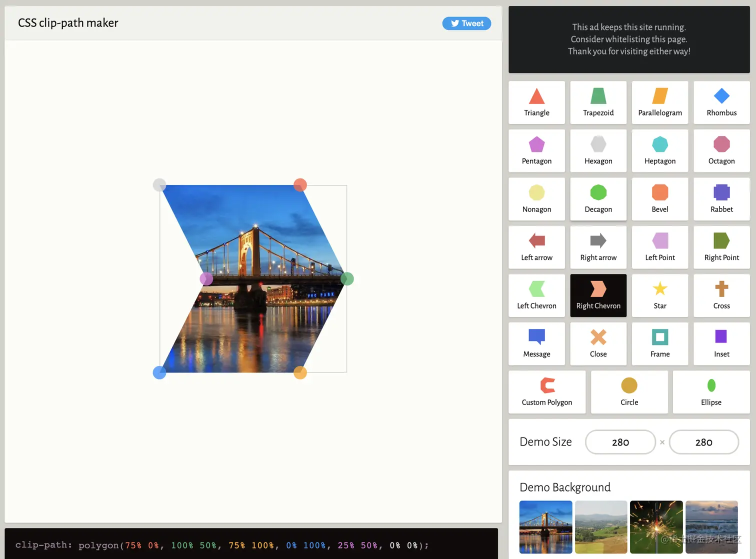
Task: Pick the Right Point shape
Action: click(x=721, y=247)
